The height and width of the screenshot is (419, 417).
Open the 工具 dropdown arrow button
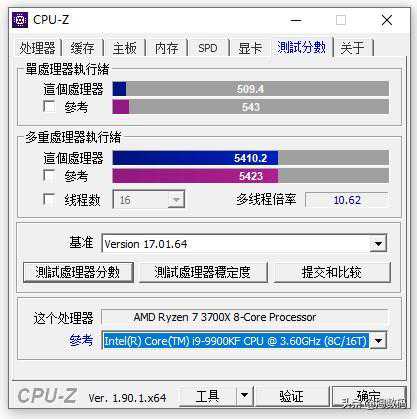245,396
